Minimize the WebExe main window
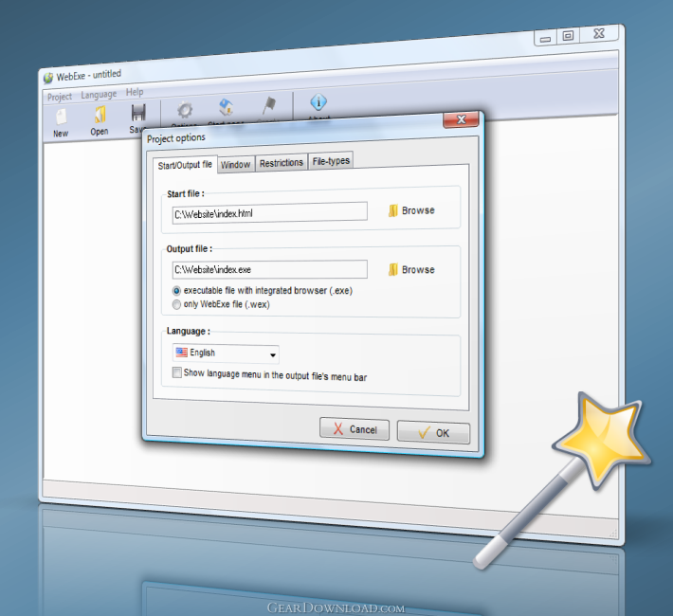This screenshot has height=616, width=673. point(546,39)
